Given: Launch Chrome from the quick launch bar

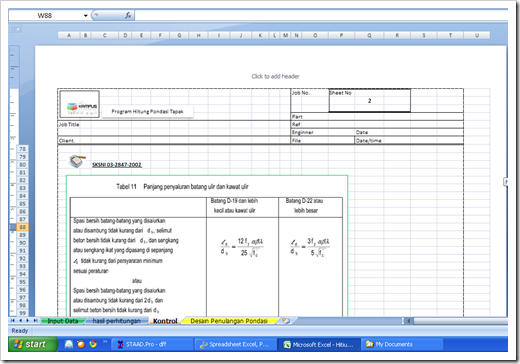Looking at the screenshot, I should 93,344.
